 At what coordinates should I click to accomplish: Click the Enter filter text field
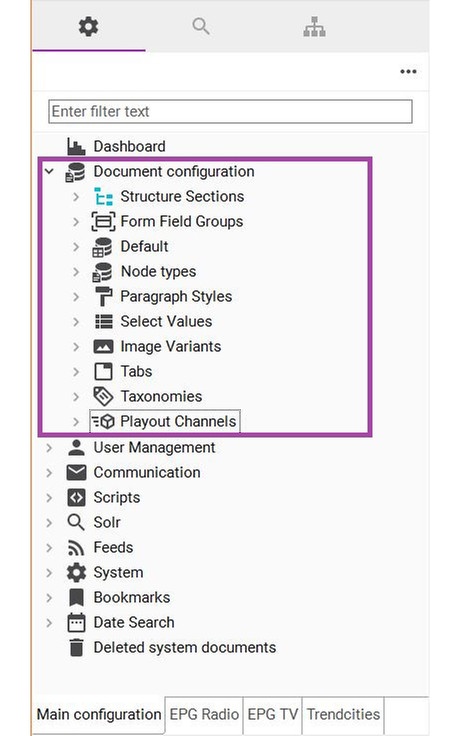tap(230, 112)
